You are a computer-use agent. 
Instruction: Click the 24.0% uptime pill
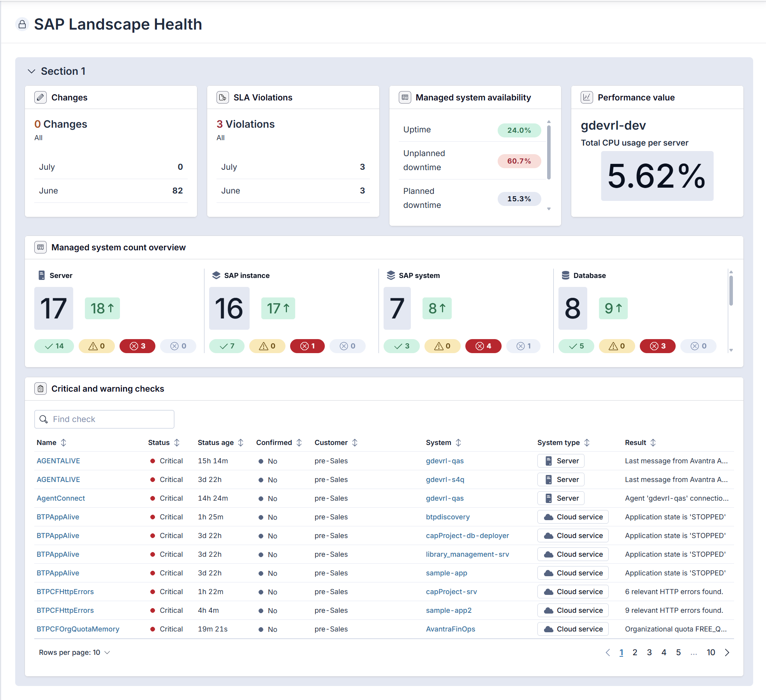519,130
